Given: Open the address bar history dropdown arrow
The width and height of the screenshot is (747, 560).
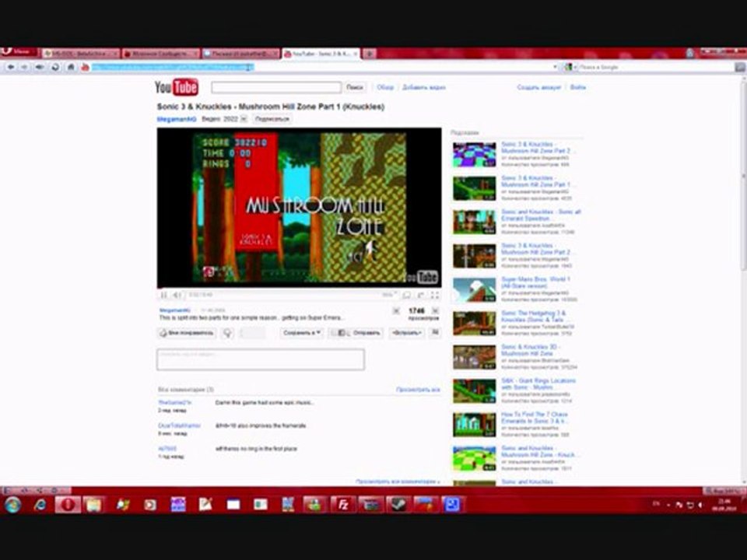Looking at the screenshot, I should click(x=555, y=67).
